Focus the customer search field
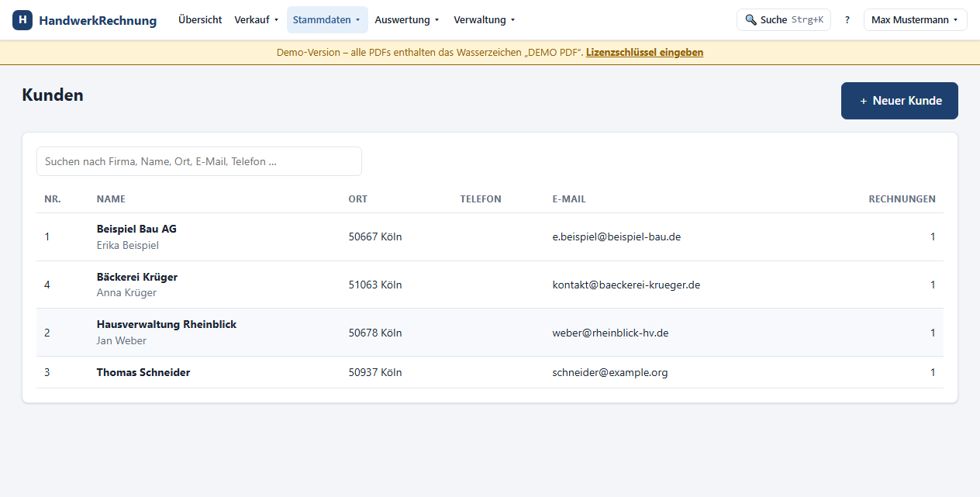Screen dimensions: 980x497 tap(199, 161)
